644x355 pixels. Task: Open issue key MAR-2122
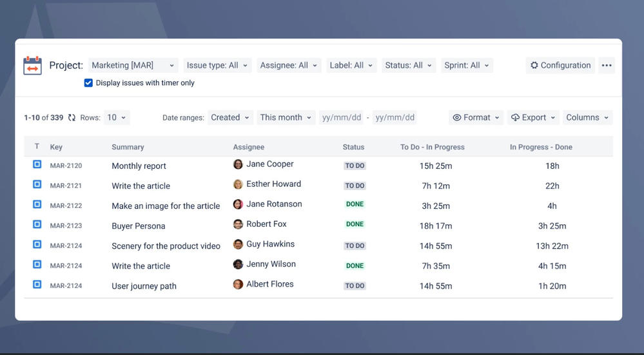[66, 206]
